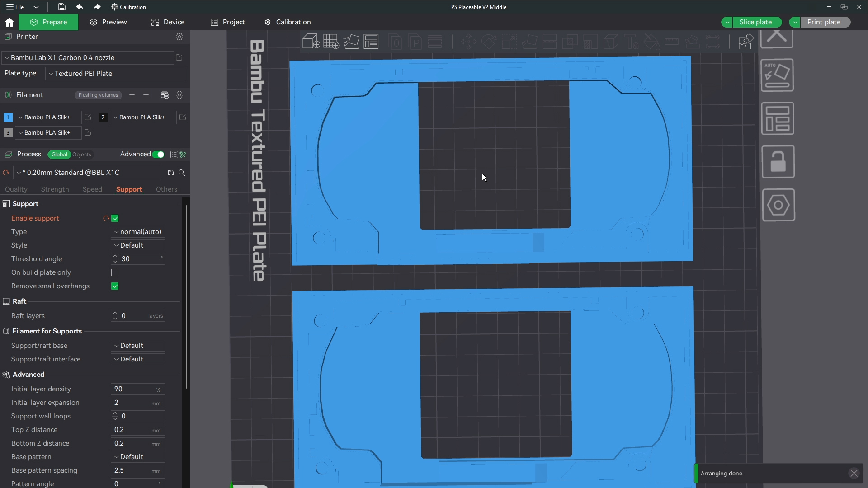The height and width of the screenshot is (488, 868).
Task: Open Base pattern dropdown
Action: click(x=138, y=457)
